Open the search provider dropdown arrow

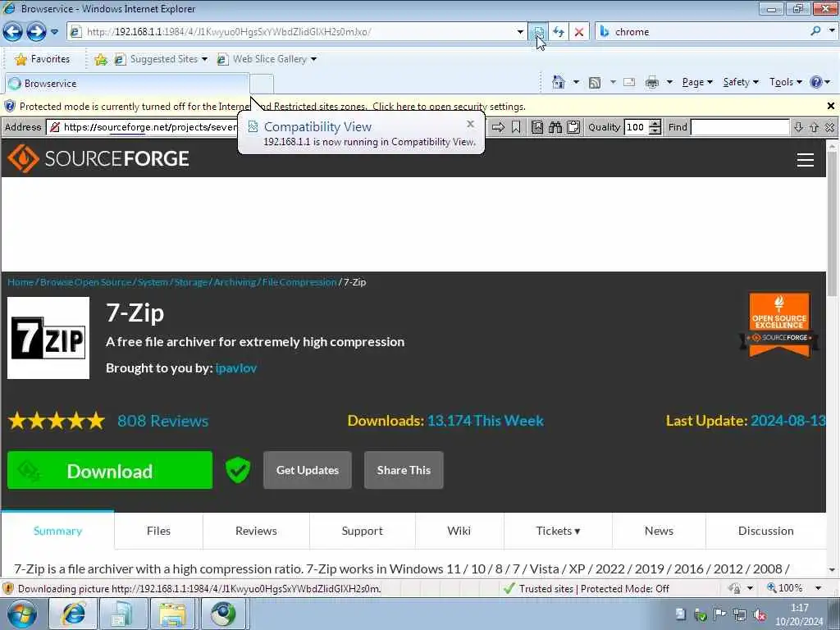point(832,31)
